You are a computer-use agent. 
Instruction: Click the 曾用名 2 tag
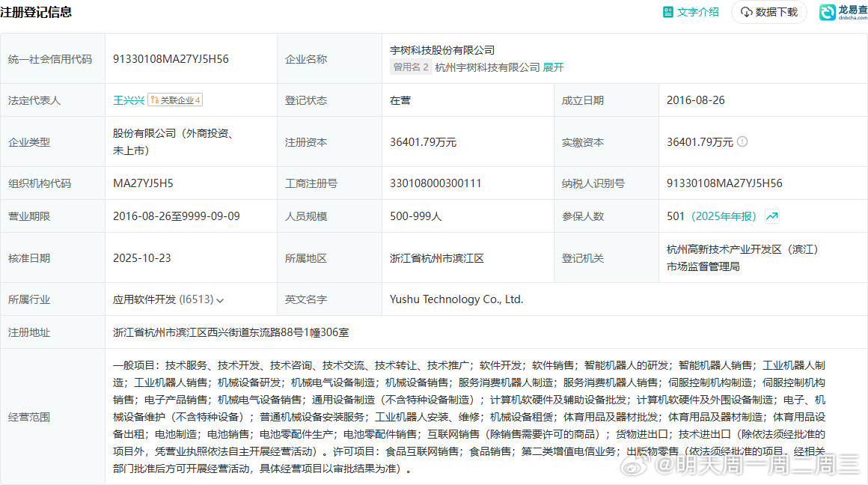click(x=411, y=67)
